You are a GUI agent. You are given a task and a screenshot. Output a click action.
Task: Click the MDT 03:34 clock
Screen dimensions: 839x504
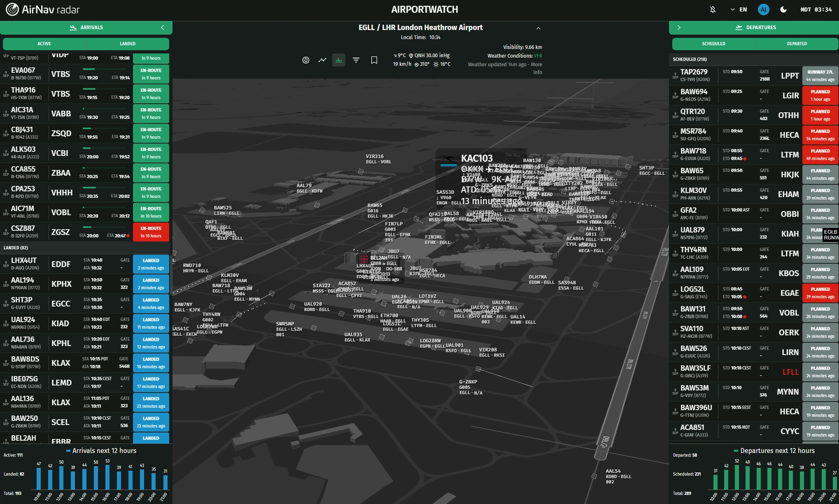[x=816, y=9]
